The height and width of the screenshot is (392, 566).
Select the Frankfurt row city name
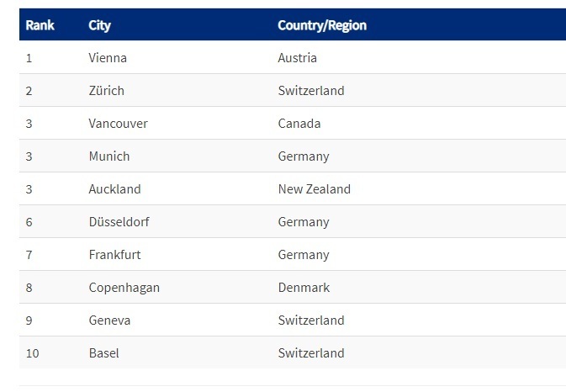point(114,255)
